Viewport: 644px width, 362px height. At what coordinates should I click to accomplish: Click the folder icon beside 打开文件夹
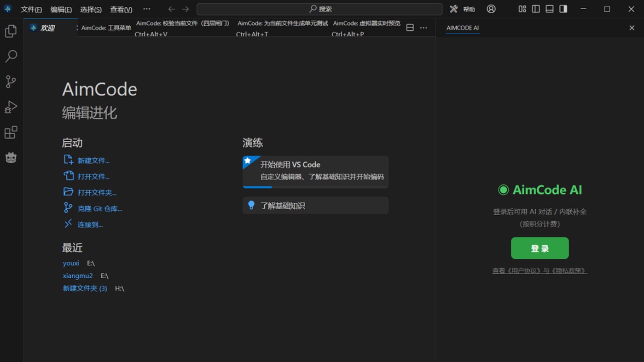(x=68, y=192)
